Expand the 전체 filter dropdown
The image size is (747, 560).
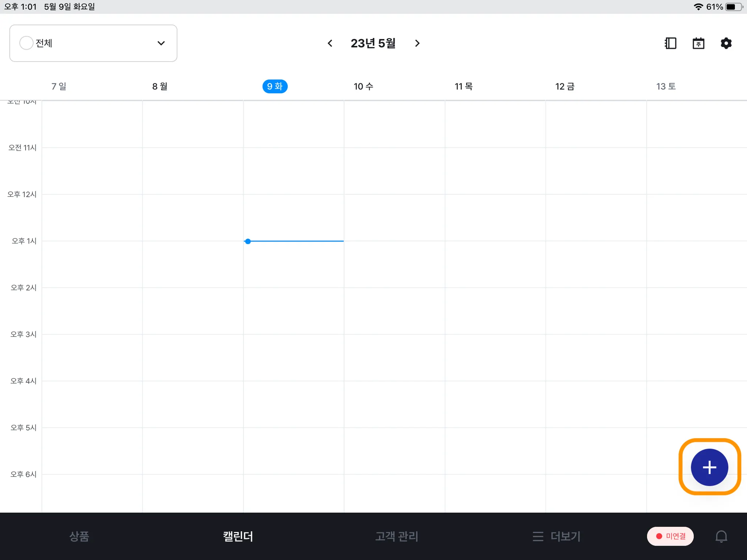click(x=161, y=43)
